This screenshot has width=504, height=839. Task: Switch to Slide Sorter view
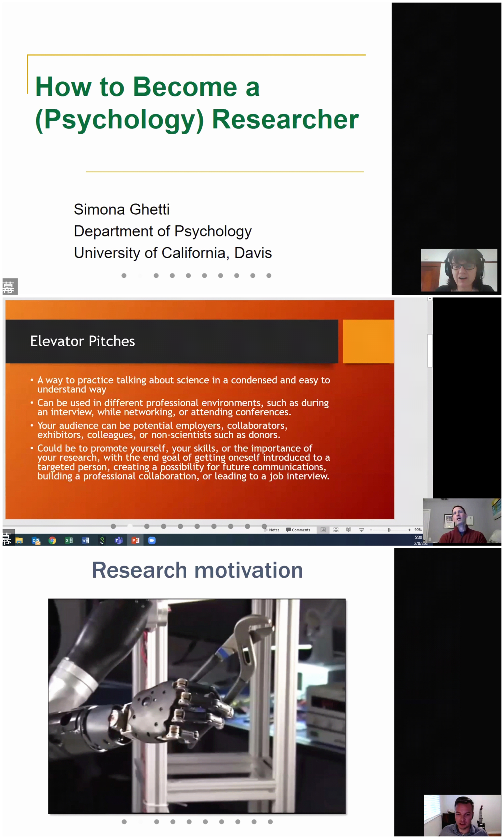click(x=336, y=530)
